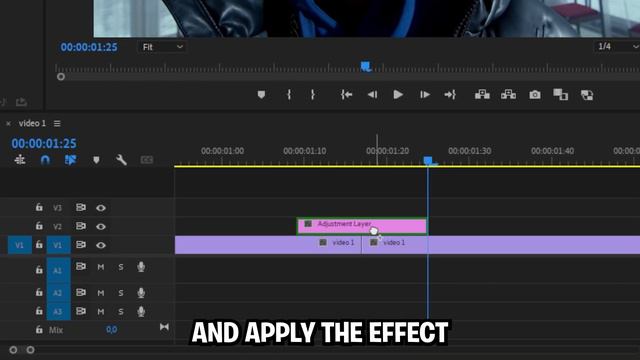Toggle Snap in timeline (magnet icon)
Screen dimensions: 640x360
pyautogui.click(x=45, y=160)
